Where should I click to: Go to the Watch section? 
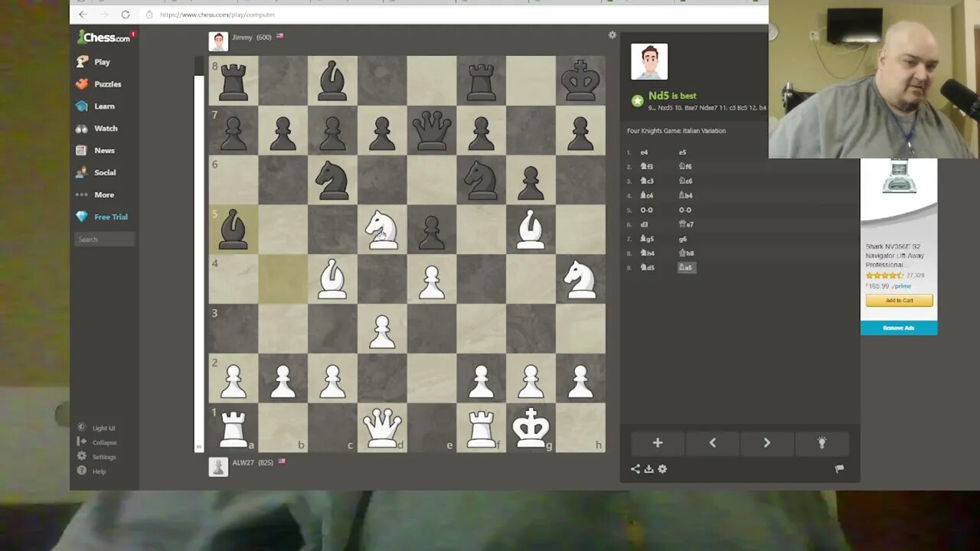[x=96, y=129]
